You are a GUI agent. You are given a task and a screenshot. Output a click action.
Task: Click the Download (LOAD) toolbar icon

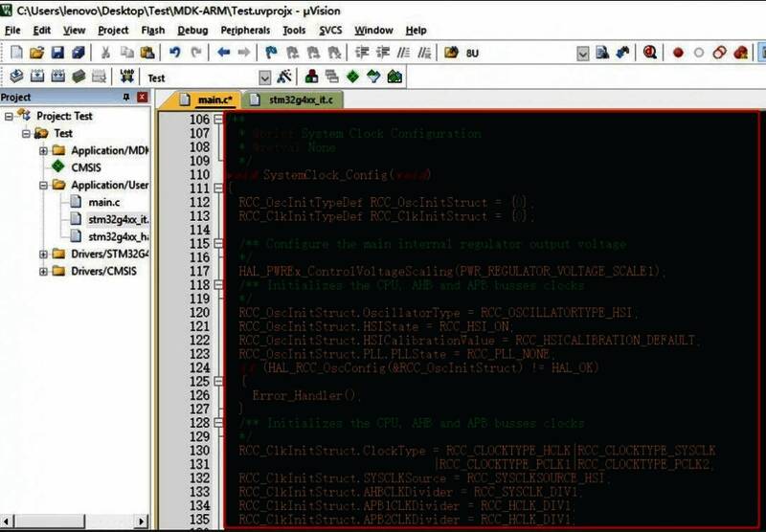pyautogui.click(x=126, y=77)
